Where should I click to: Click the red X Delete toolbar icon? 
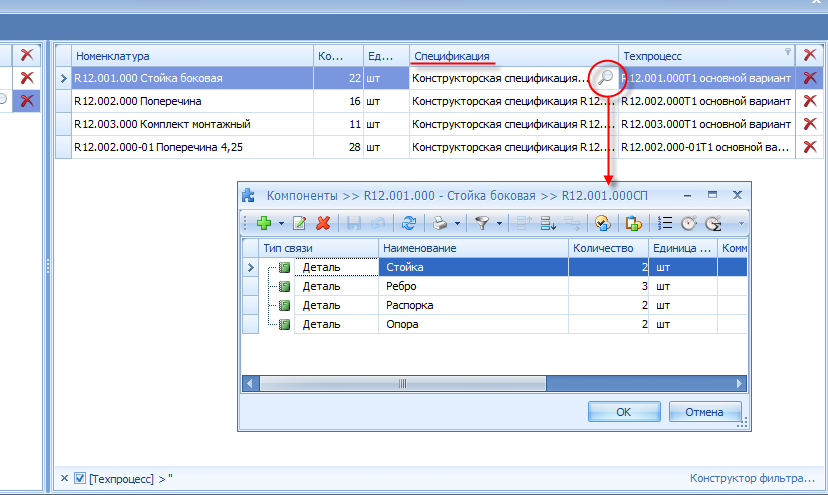[323, 223]
